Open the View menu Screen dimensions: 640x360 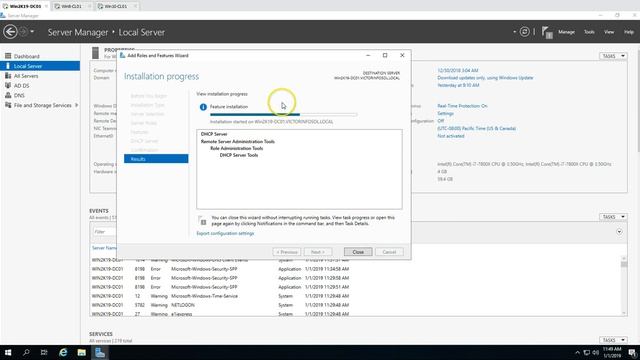pos(609,32)
